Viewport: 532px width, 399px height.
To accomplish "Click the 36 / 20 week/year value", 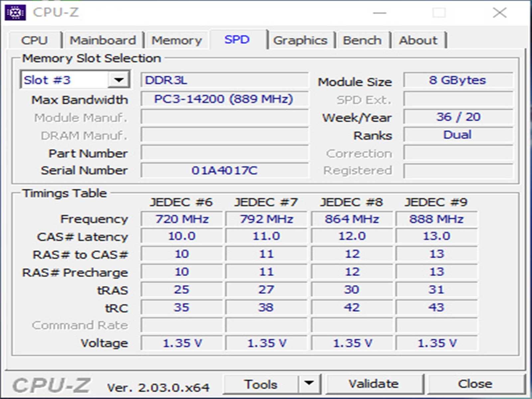I will (x=458, y=117).
